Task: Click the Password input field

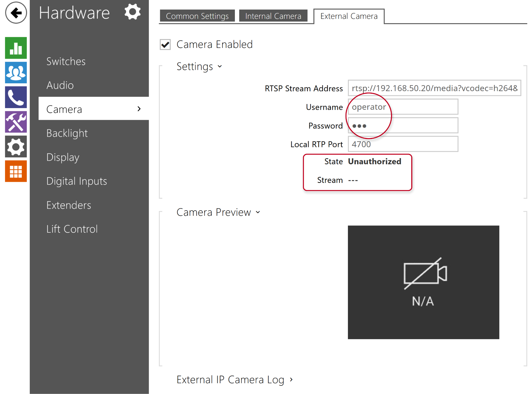Action: (403, 125)
